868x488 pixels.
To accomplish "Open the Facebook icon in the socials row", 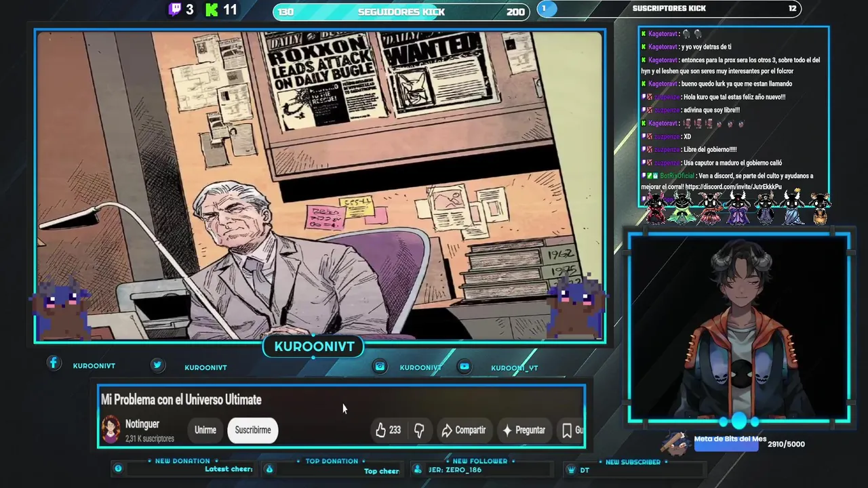I will [x=54, y=363].
